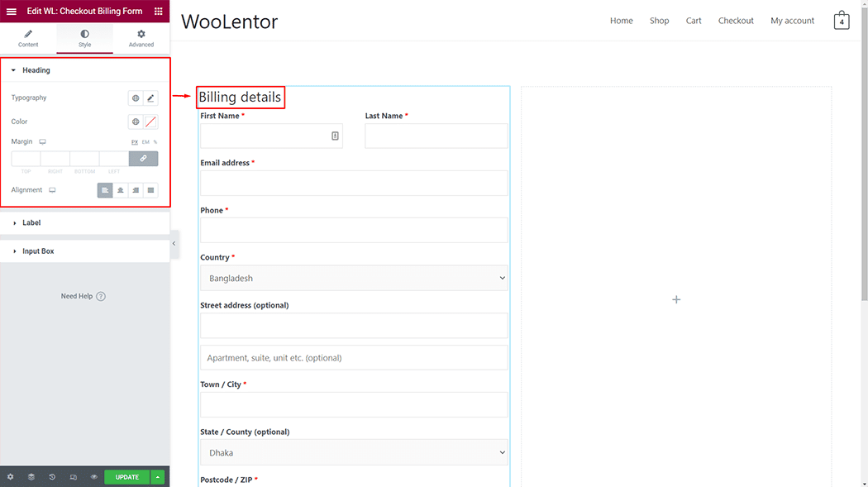This screenshot has height=487, width=868.
Task: Focus the Town / City field
Action: (x=354, y=404)
